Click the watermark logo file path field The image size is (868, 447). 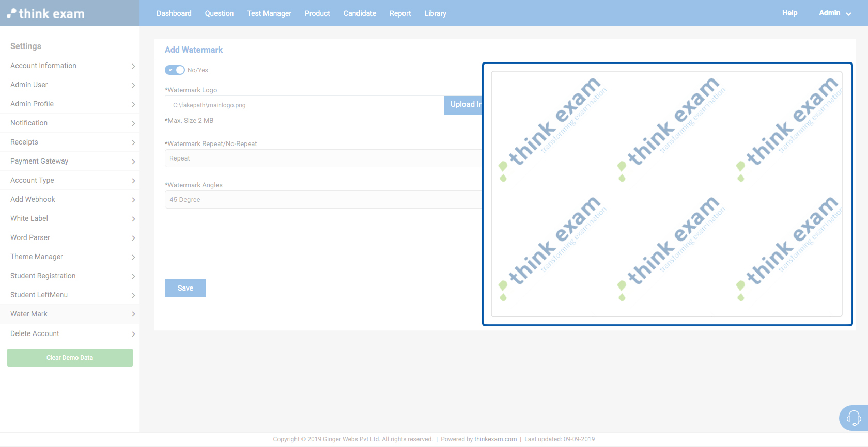point(304,105)
